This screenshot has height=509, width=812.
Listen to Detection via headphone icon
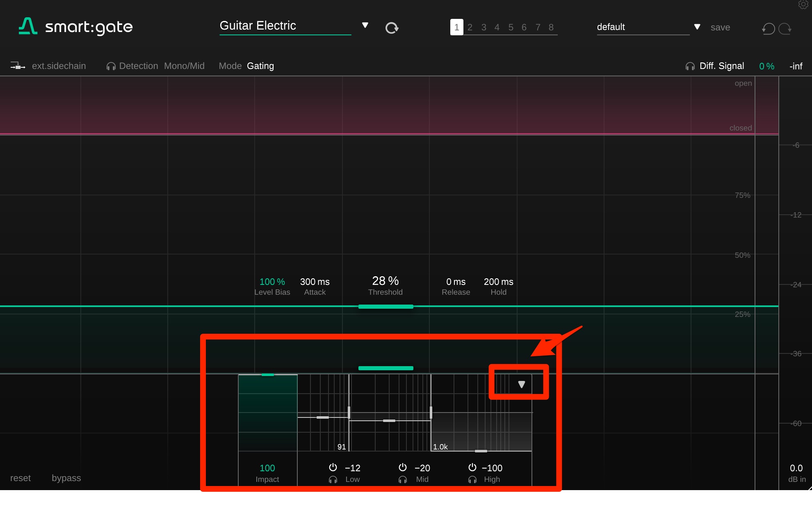tap(111, 66)
